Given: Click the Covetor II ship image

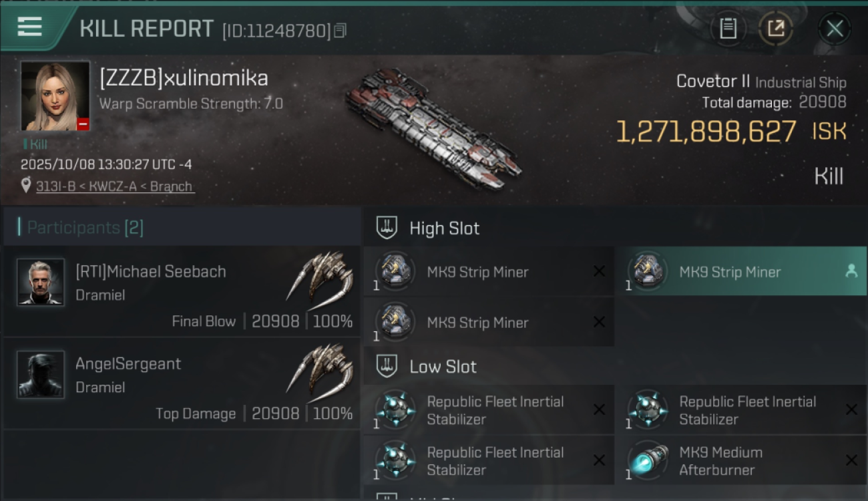Looking at the screenshot, I should coord(433,128).
